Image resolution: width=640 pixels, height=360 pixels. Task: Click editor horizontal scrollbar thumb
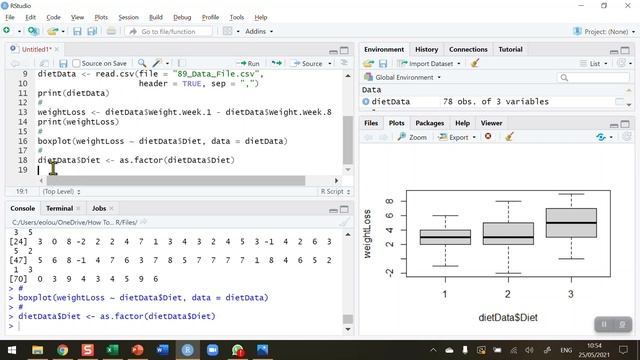176,180
